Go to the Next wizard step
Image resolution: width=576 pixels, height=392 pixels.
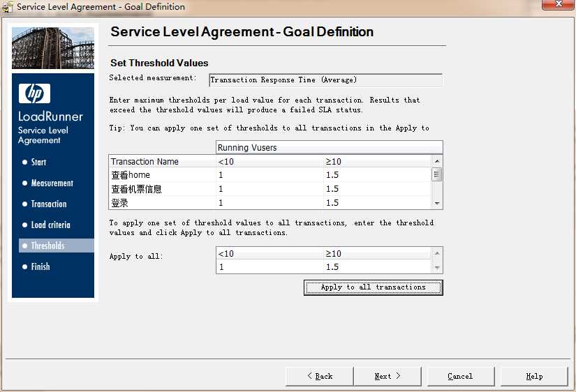click(x=387, y=376)
